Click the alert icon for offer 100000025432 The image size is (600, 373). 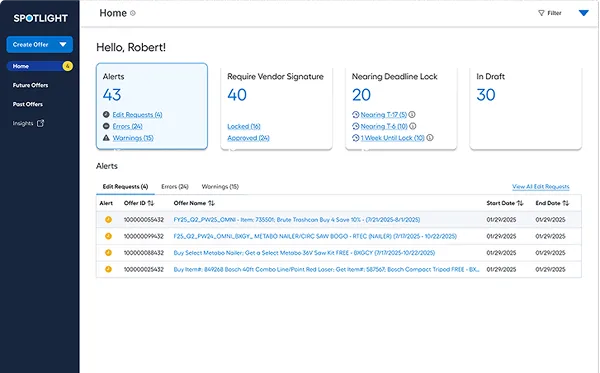[x=108, y=269]
